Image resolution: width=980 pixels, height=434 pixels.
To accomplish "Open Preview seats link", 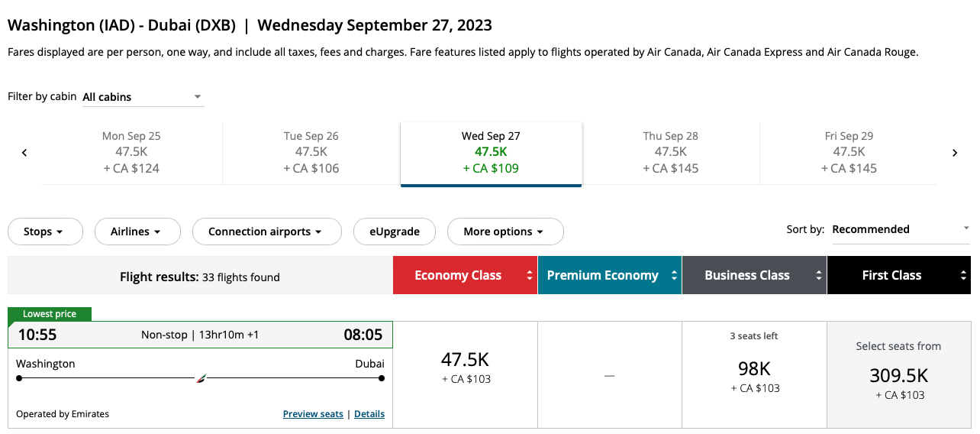I will [313, 414].
